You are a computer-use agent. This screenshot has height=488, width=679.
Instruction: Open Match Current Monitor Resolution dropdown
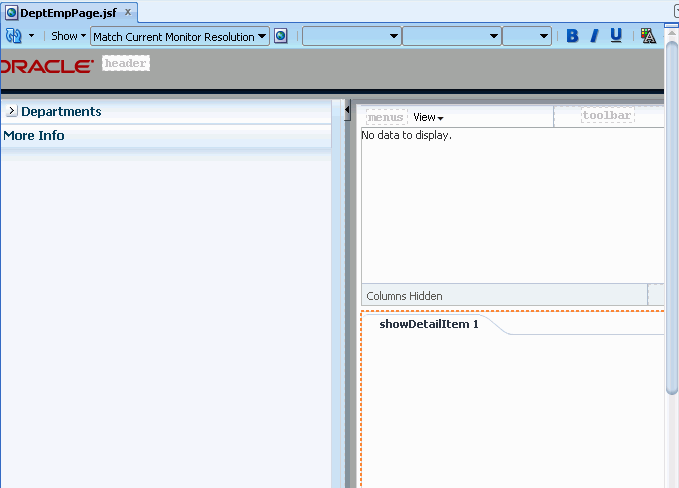pyautogui.click(x=180, y=36)
